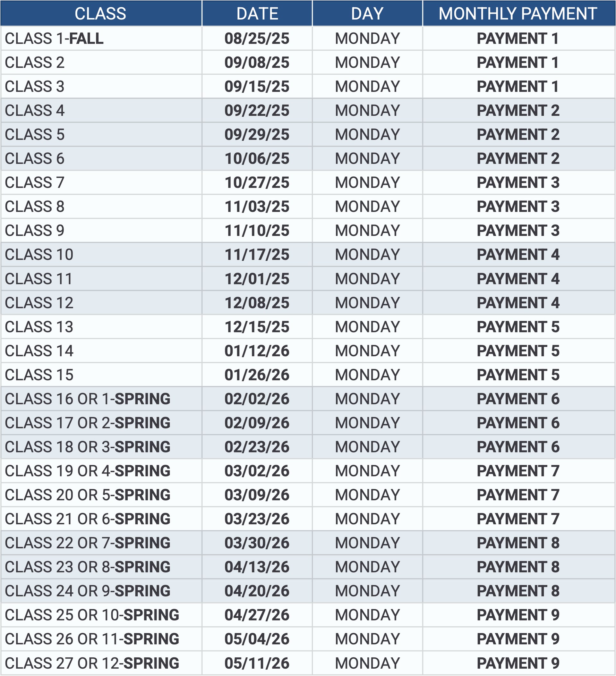Click the date 10/27/25 cell
The width and height of the screenshot is (616, 676).
tap(257, 183)
